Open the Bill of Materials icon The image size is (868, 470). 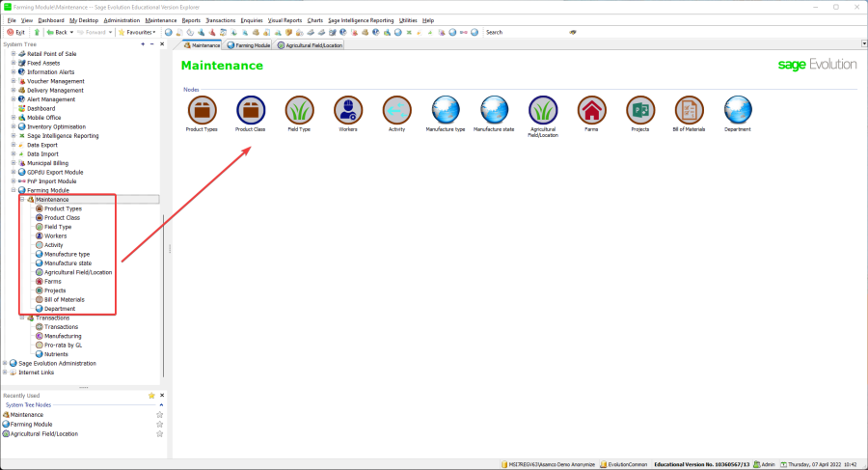pyautogui.click(x=689, y=110)
